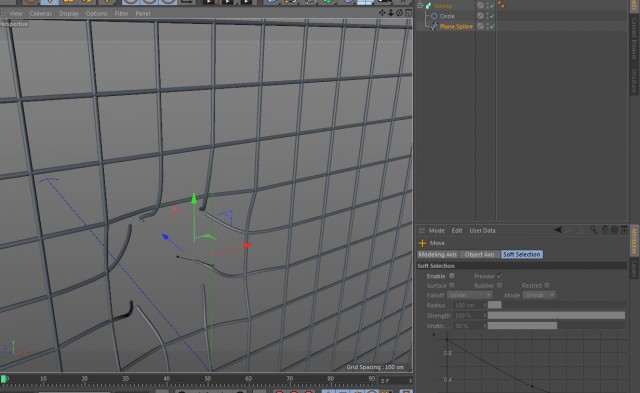Click the viewport move camera icon

tap(382, 13)
